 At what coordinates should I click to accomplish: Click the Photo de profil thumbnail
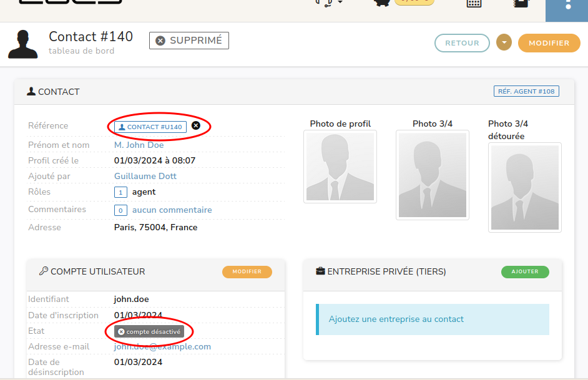pyautogui.click(x=340, y=167)
